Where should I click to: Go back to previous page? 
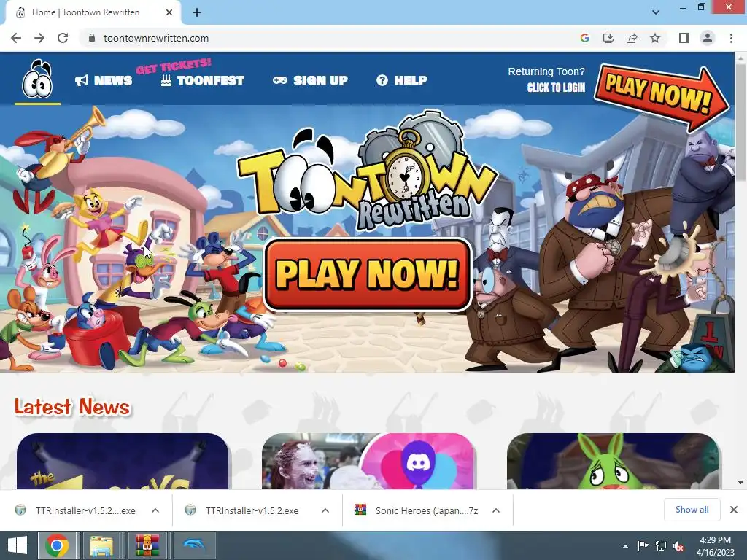click(x=16, y=38)
